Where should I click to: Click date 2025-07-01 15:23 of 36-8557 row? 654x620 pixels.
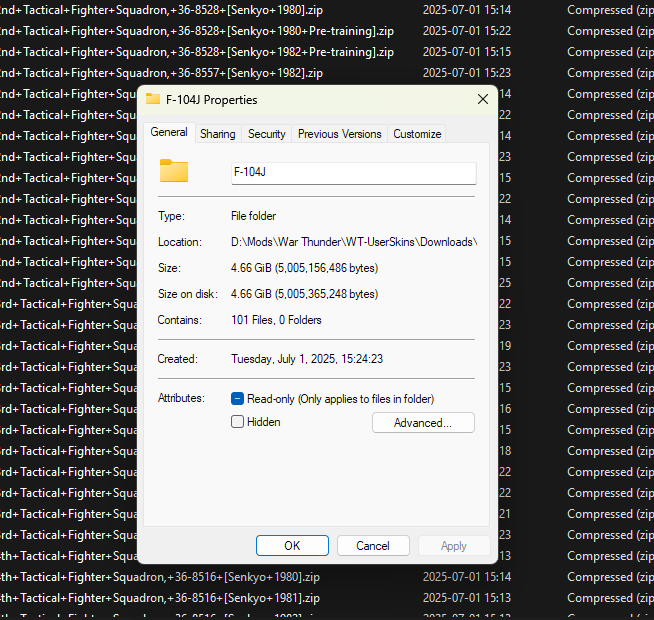[467, 73]
